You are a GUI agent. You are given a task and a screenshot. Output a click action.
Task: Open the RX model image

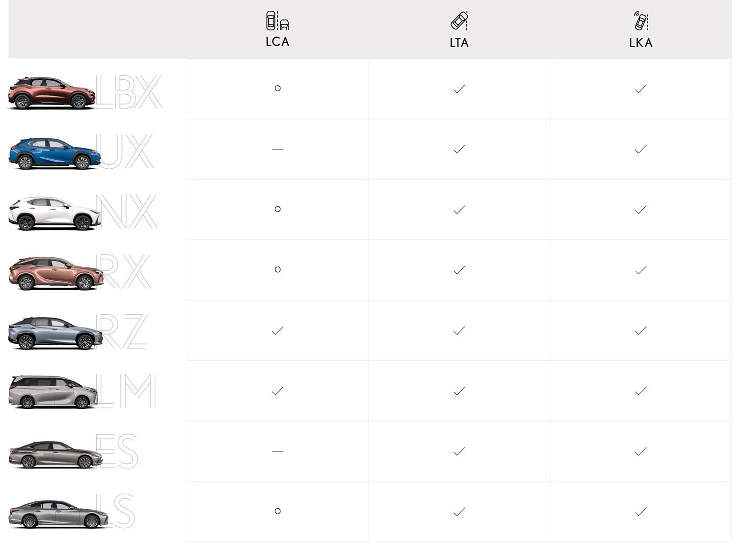[x=55, y=273]
